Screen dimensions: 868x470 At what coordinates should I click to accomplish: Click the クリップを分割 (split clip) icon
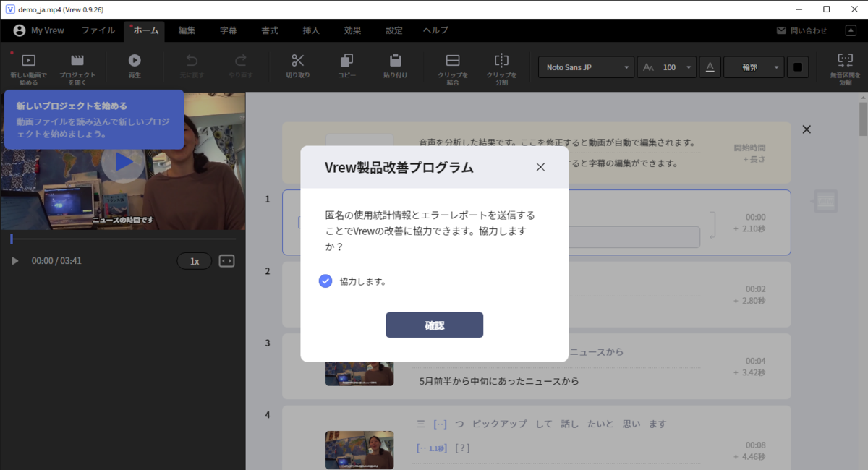[502, 67]
